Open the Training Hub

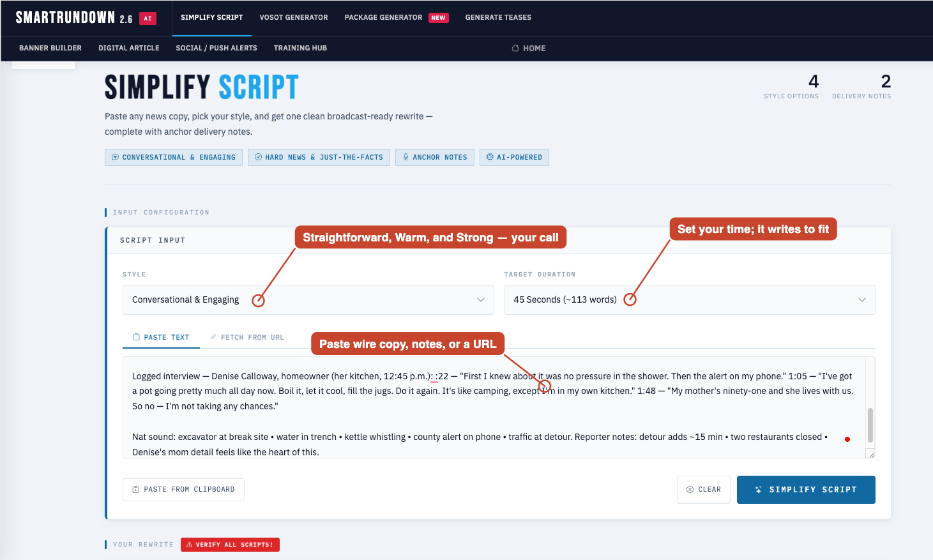coord(300,48)
